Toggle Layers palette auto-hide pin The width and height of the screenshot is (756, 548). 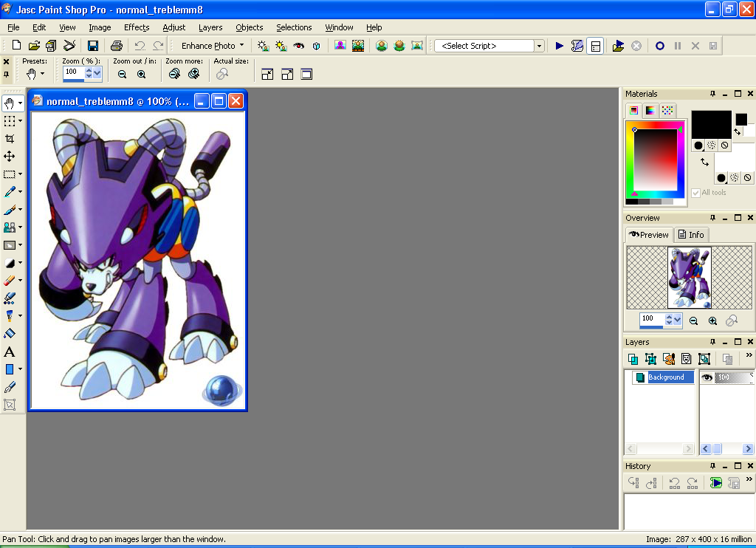click(712, 341)
